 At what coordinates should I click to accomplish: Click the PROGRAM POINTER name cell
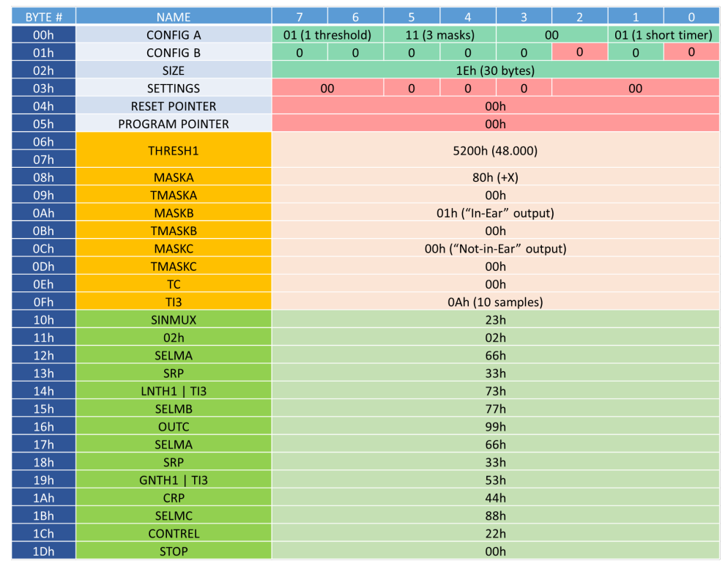(174, 124)
